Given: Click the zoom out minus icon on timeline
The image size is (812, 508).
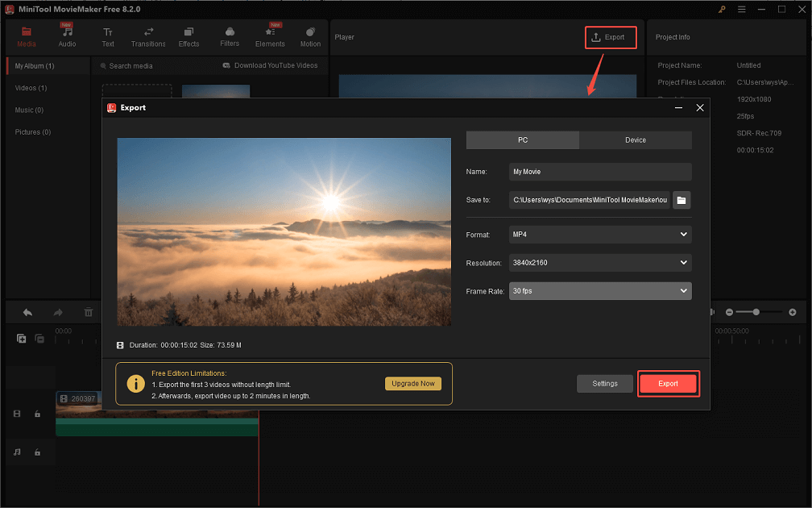Looking at the screenshot, I should click(729, 312).
